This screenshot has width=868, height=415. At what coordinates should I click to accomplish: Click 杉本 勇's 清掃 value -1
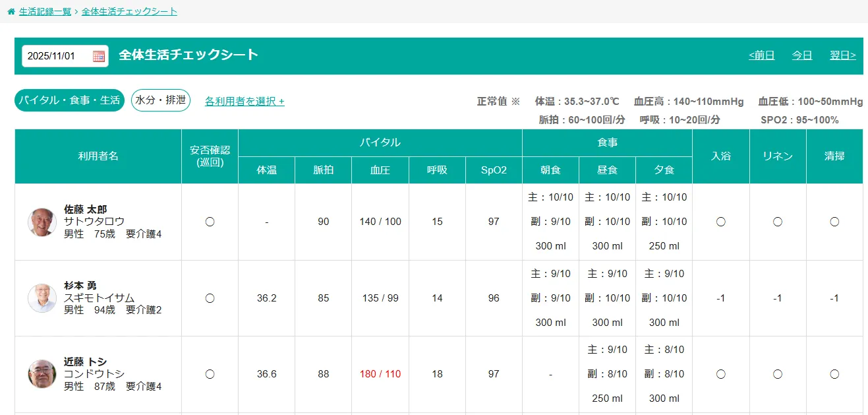click(834, 298)
